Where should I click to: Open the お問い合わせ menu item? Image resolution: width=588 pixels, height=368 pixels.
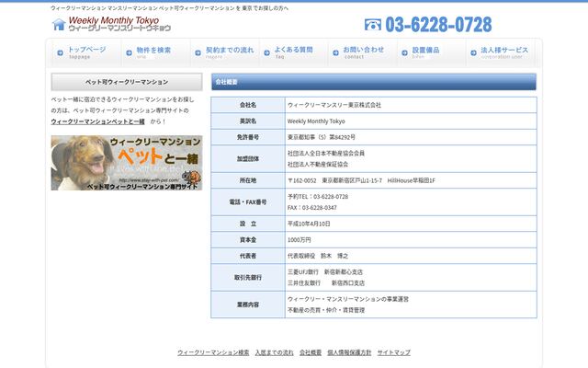point(363,53)
